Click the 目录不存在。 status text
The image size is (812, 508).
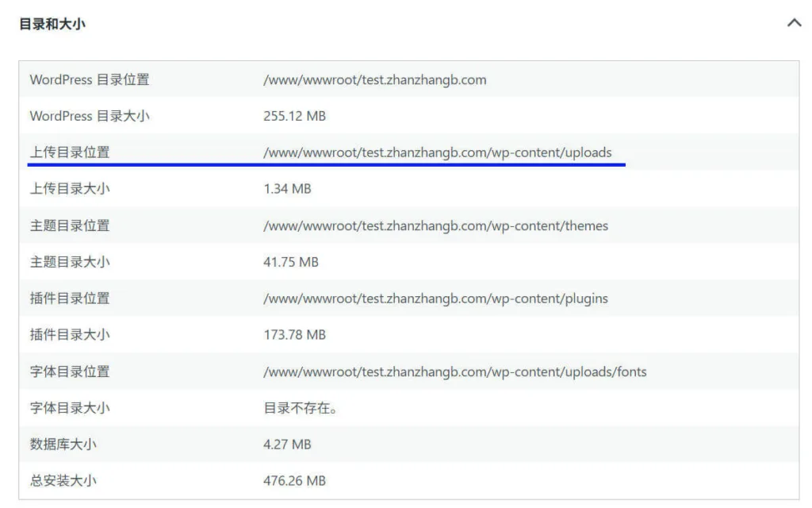298,408
